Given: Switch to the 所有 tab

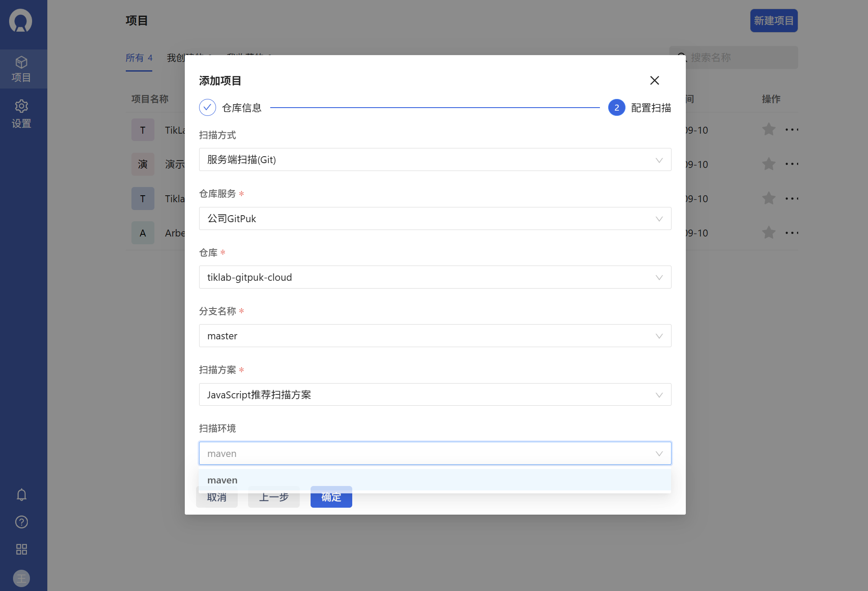Looking at the screenshot, I should (x=139, y=58).
